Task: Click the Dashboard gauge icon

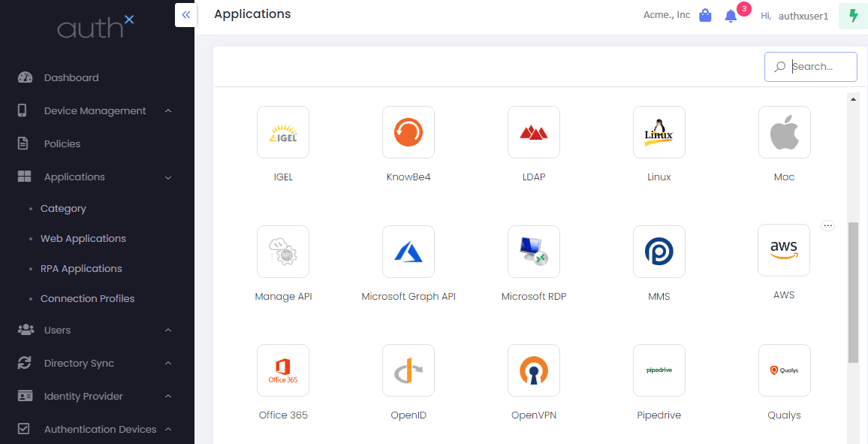Action: pos(25,77)
